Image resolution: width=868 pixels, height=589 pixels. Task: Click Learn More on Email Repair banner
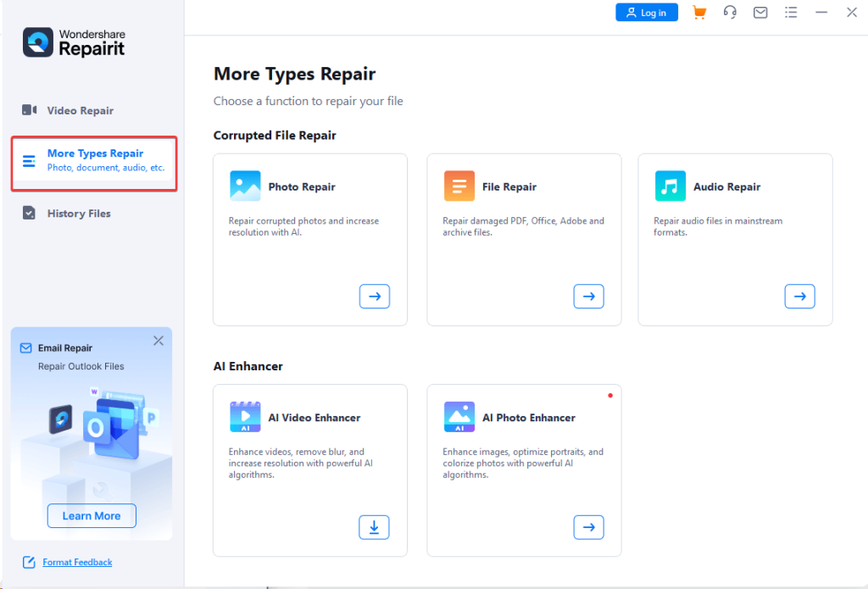[x=92, y=515]
